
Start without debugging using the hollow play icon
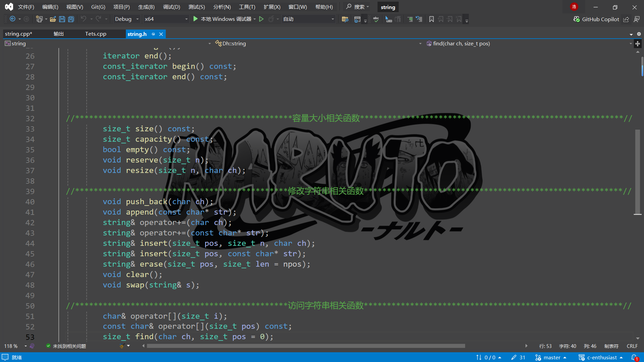pyautogui.click(x=261, y=19)
